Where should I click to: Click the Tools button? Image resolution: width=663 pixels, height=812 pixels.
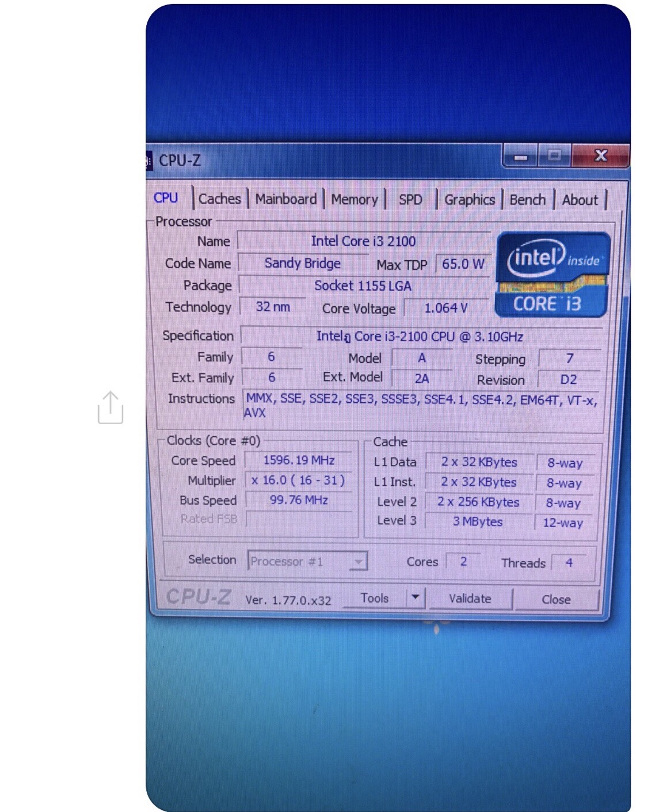pos(375,598)
